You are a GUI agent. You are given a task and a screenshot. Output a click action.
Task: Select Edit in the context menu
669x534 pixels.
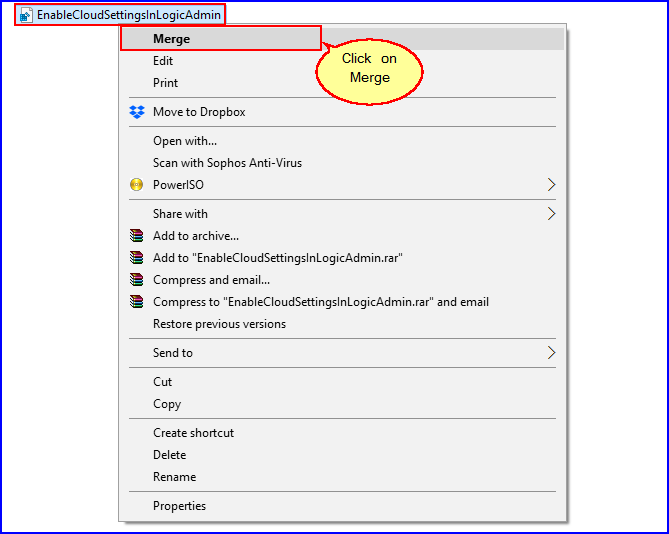[163, 61]
